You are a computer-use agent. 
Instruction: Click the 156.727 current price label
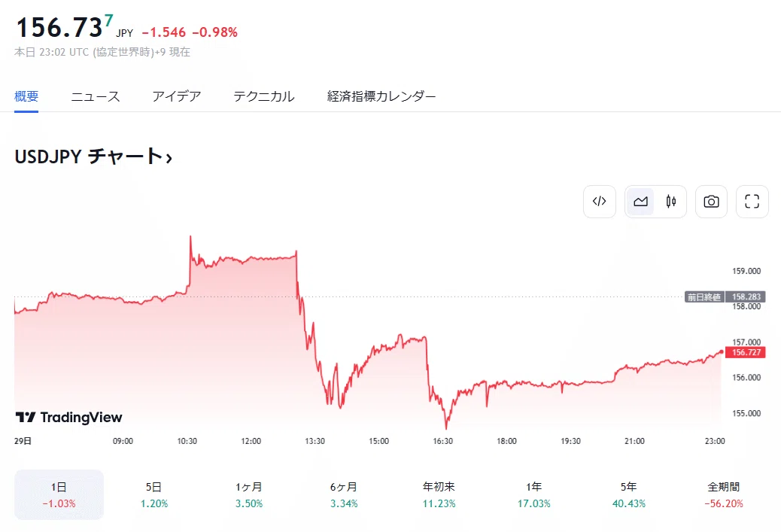pos(746,352)
